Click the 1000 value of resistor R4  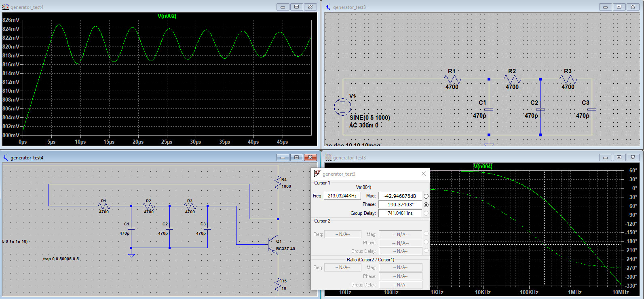(286, 187)
